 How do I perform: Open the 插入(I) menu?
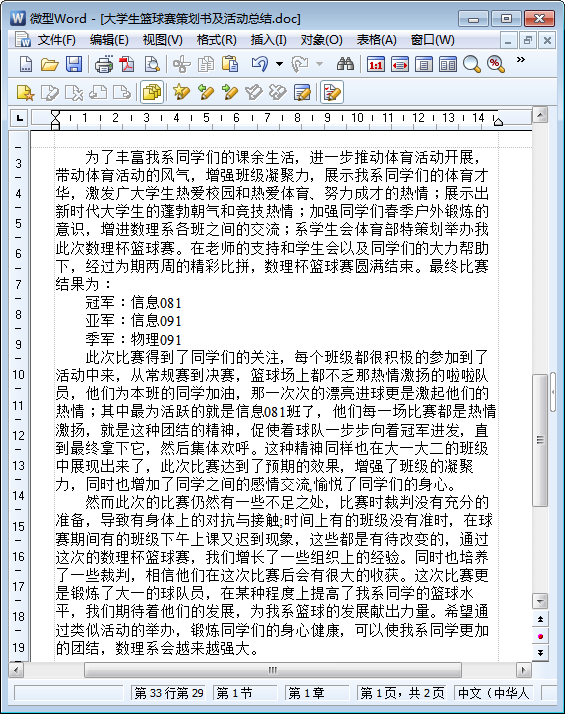point(268,40)
